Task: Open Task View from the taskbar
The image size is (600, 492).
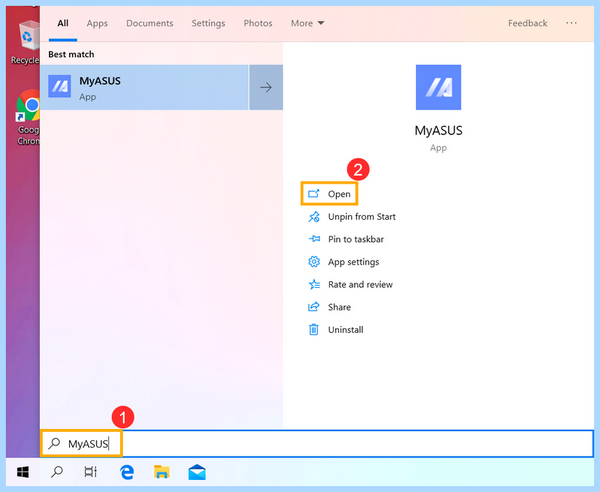Action: click(91, 472)
